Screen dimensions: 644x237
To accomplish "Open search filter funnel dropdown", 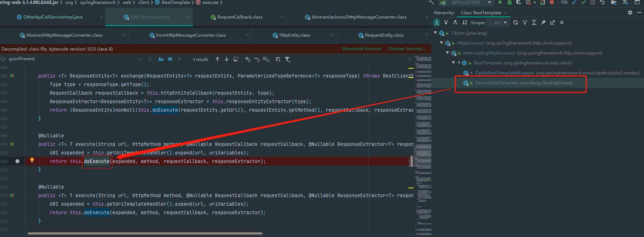I will pyautogui.click(x=287, y=59).
